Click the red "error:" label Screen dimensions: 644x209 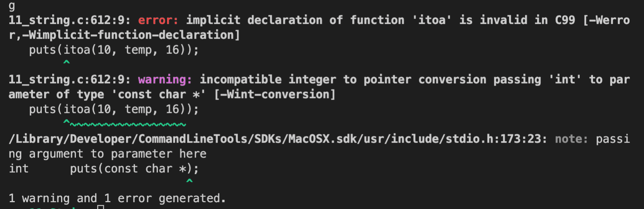tap(158, 20)
